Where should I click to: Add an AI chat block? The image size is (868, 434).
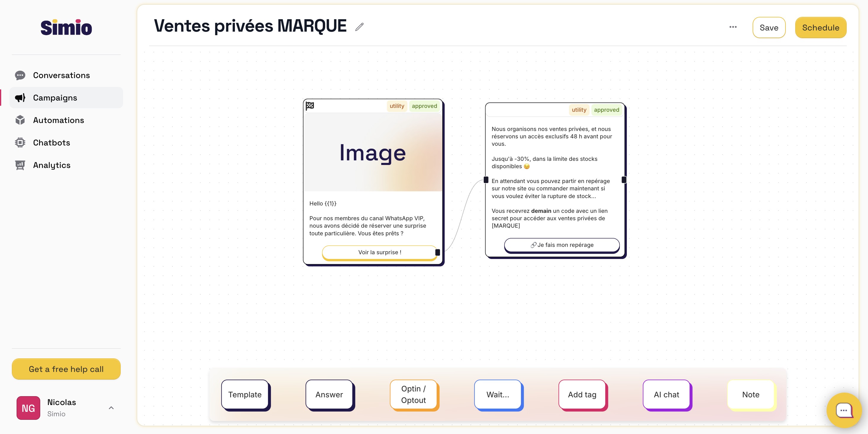point(666,395)
